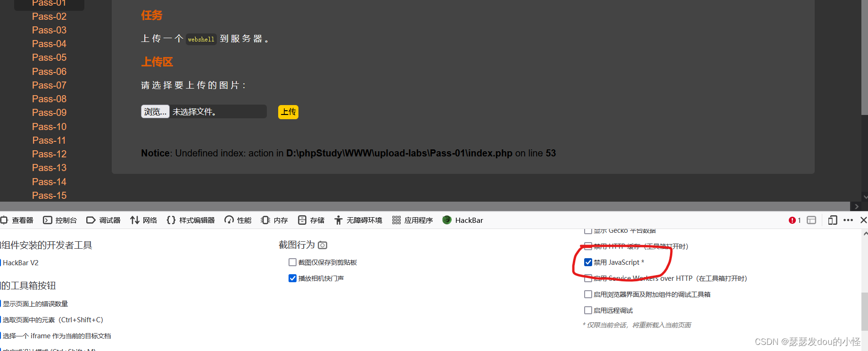The height and width of the screenshot is (351, 868).
Task: Open the Pass-08 lab link
Action: pyautogui.click(x=49, y=99)
